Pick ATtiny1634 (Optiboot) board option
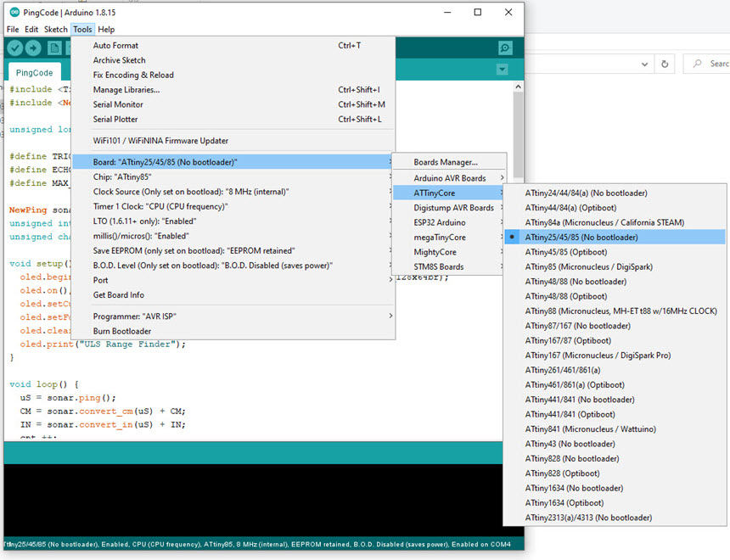Screen dimensions: 730x560 tap(562, 503)
